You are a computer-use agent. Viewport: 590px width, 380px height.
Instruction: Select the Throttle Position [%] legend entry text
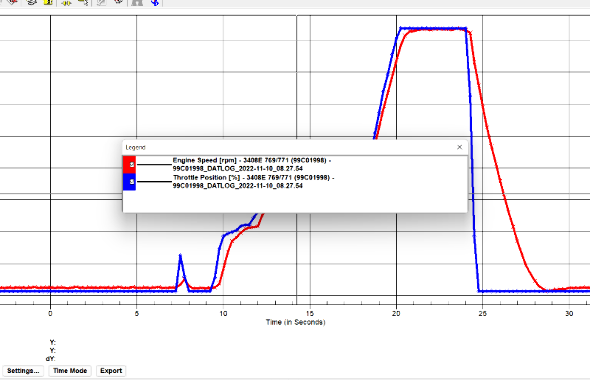click(x=253, y=182)
